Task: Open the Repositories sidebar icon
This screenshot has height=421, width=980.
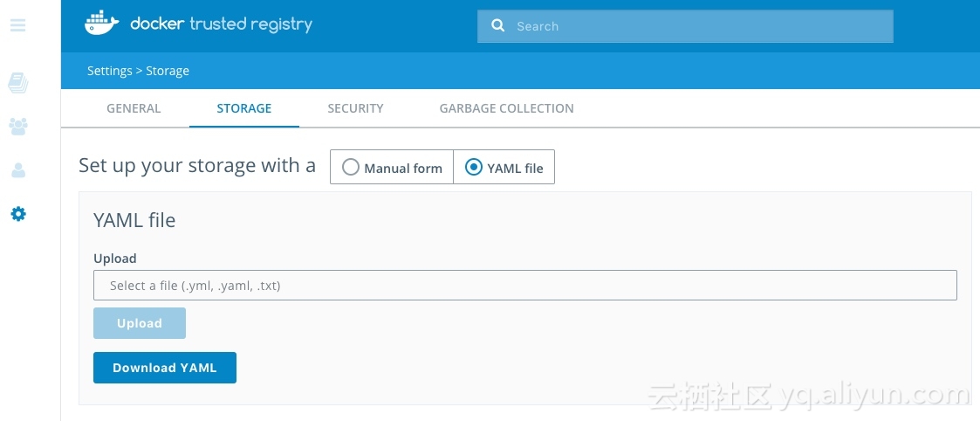Action: [x=18, y=83]
